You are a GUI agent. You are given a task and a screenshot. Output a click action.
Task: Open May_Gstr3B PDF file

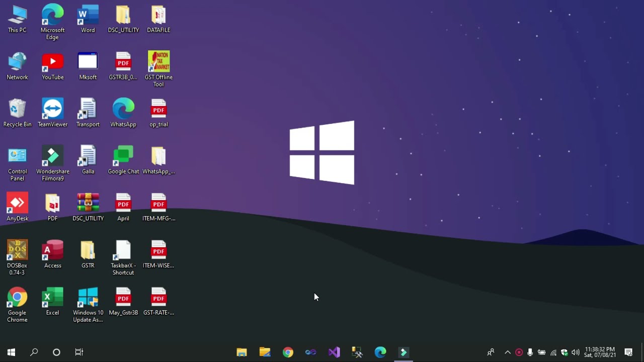[x=123, y=302]
